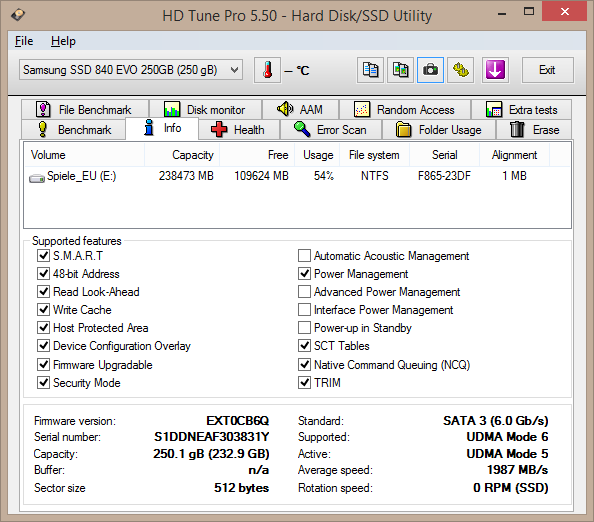Toggle the Power Management checkbox
The width and height of the screenshot is (594, 522).
[304, 274]
